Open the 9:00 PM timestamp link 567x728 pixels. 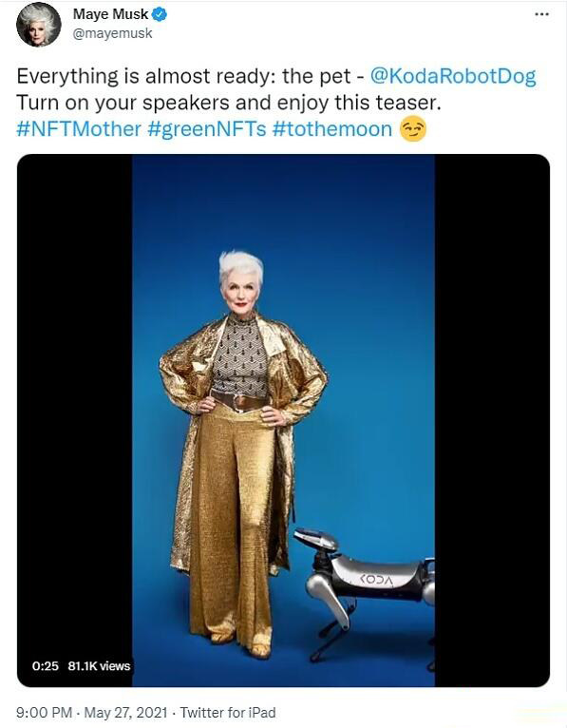pyautogui.click(x=44, y=712)
